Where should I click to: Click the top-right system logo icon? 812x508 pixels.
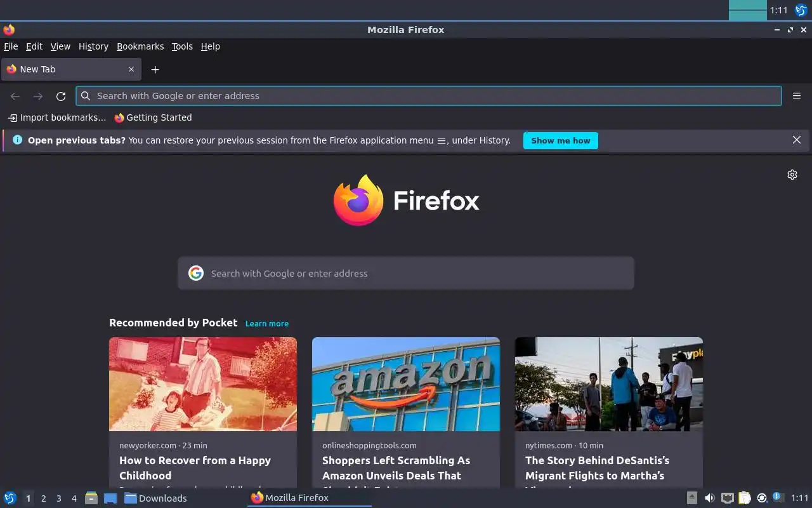801,10
